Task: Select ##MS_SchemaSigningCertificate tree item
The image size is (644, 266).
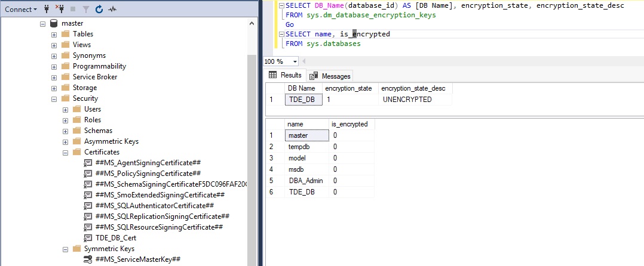Action: [x=170, y=184]
